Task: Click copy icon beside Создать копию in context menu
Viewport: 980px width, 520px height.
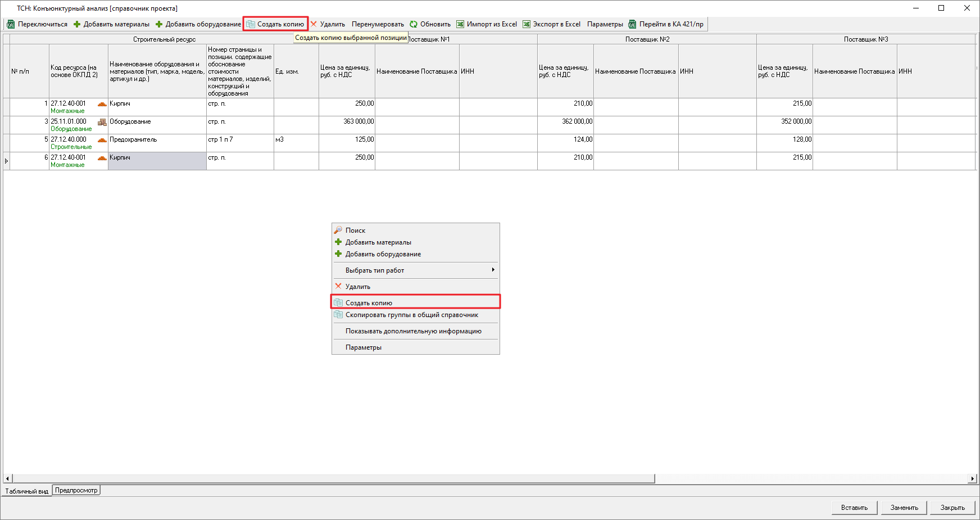Action: [338, 302]
